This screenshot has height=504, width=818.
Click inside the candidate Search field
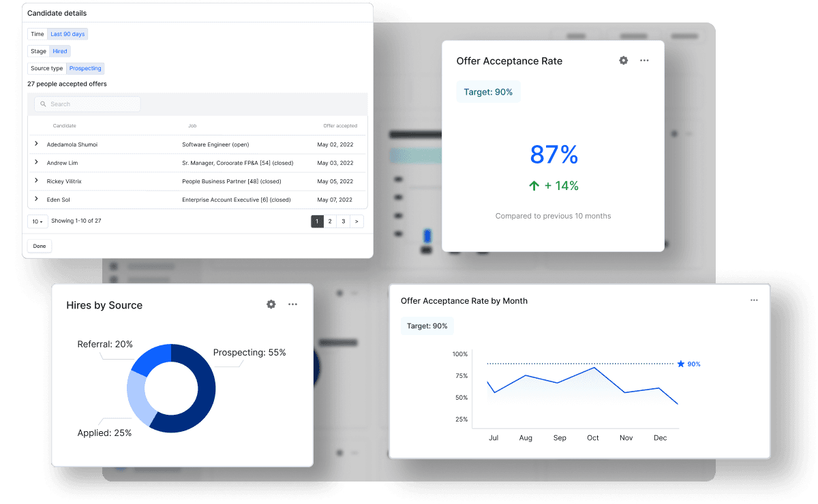pyautogui.click(x=87, y=104)
